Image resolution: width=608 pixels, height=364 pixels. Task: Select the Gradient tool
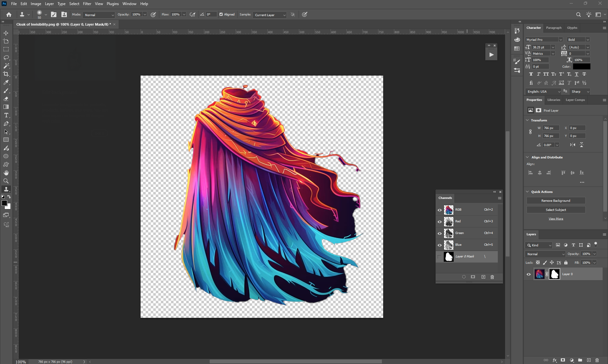[6, 107]
